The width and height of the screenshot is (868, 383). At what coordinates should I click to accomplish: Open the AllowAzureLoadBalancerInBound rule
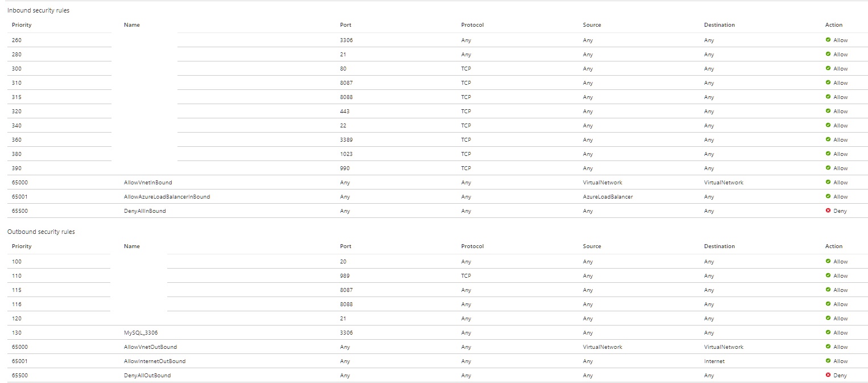tap(167, 197)
